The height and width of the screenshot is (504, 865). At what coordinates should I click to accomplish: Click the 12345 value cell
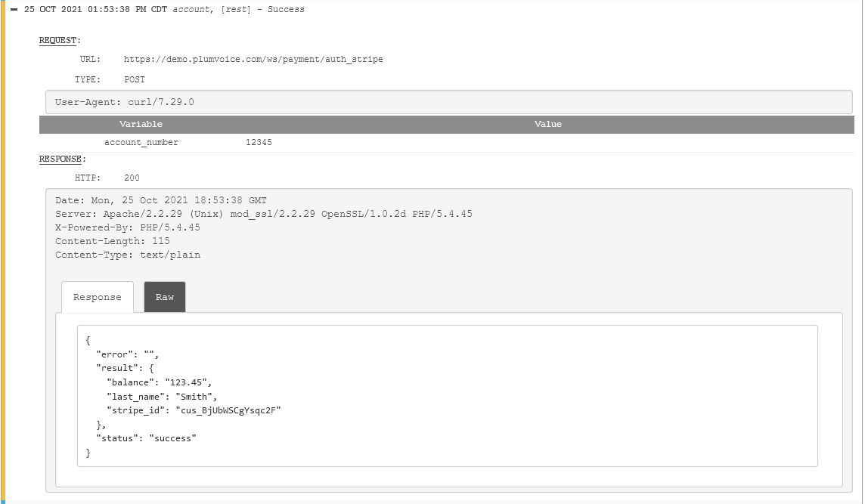tap(259, 142)
